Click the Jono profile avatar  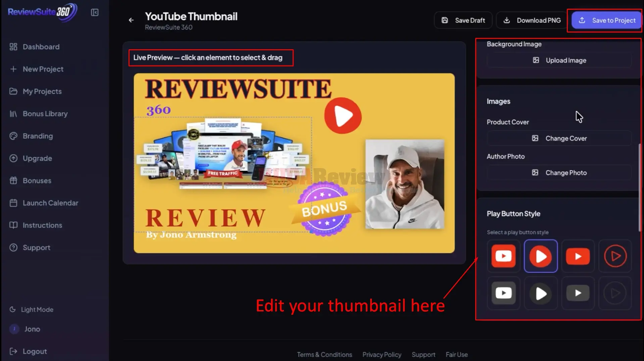pyautogui.click(x=14, y=329)
